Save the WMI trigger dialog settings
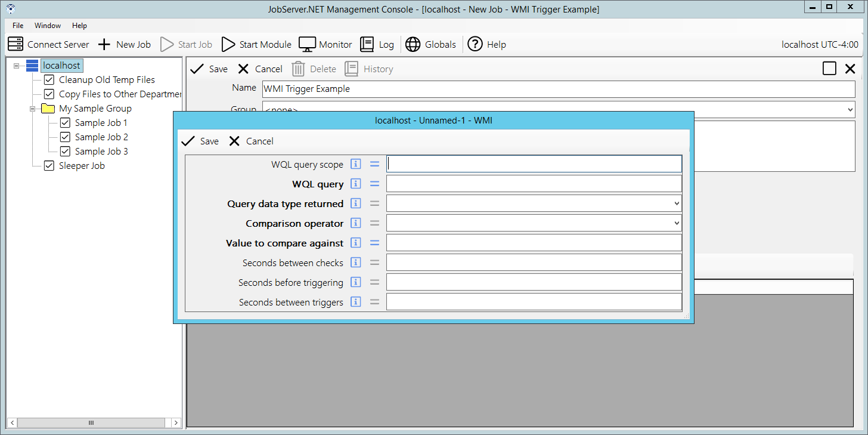Image resolution: width=868 pixels, height=435 pixels. tap(200, 141)
